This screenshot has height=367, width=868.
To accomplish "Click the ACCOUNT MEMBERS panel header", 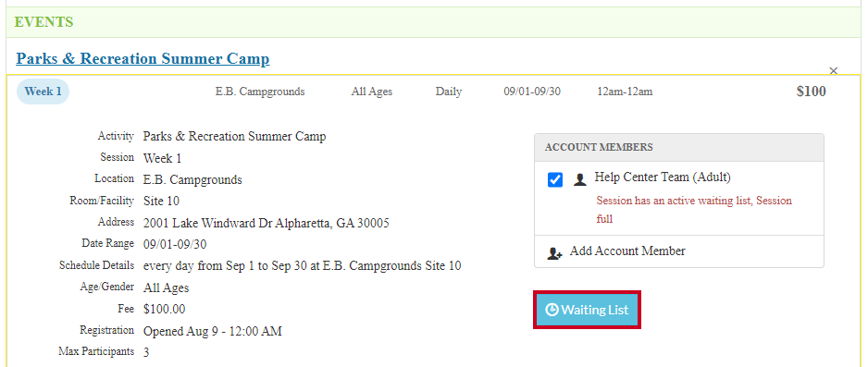I will click(678, 148).
